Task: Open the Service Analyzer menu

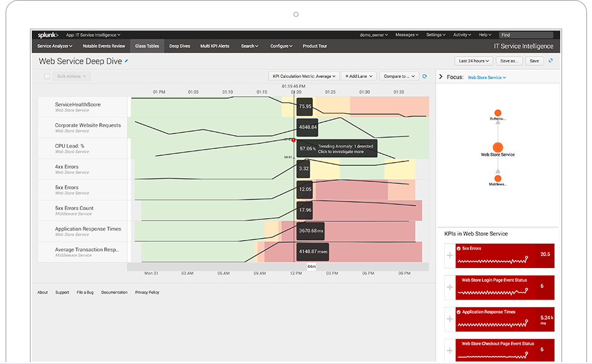Action: pyautogui.click(x=55, y=46)
